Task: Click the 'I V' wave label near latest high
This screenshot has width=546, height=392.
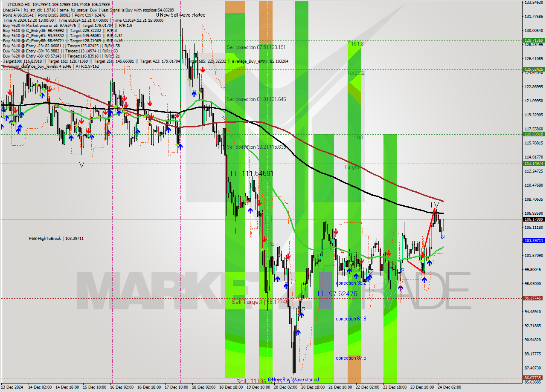Action: (x=435, y=205)
